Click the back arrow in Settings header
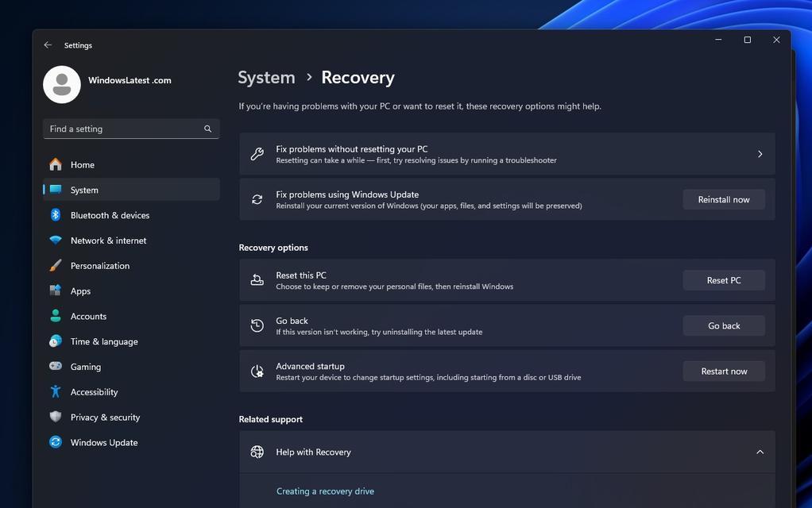This screenshot has height=508, width=812. click(48, 45)
